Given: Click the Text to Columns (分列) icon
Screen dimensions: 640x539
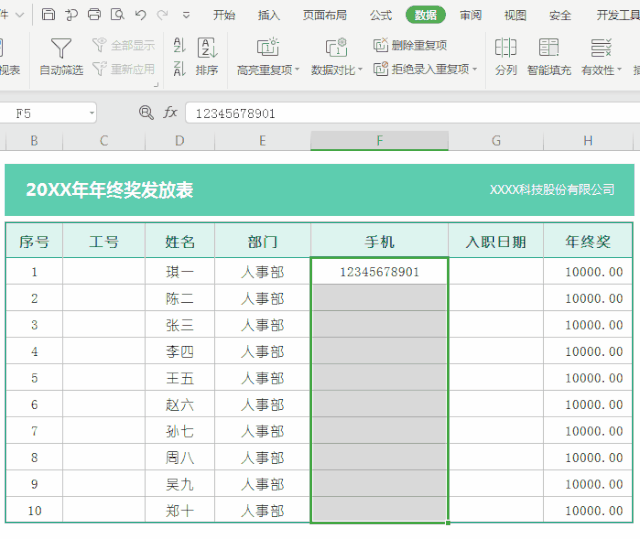Looking at the screenshot, I should click(506, 48).
